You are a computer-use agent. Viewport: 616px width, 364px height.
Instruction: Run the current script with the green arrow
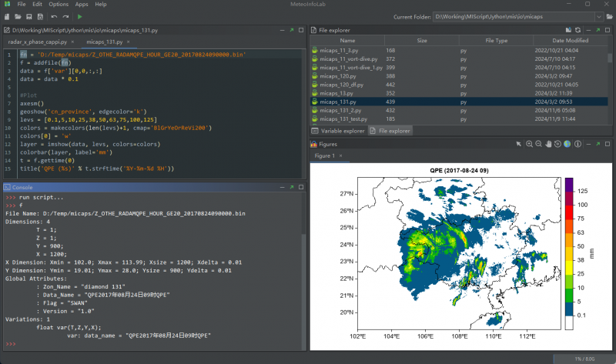coord(81,16)
